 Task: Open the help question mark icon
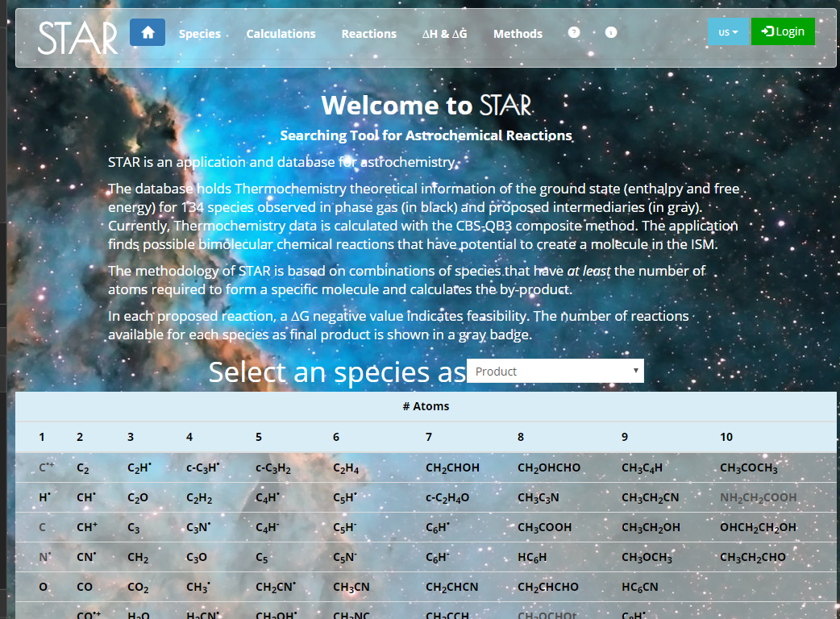click(574, 32)
